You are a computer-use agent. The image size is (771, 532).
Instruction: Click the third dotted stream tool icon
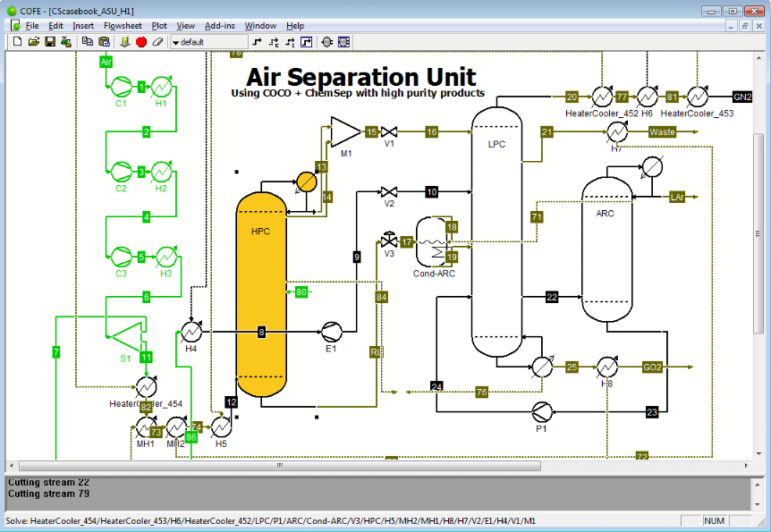290,42
